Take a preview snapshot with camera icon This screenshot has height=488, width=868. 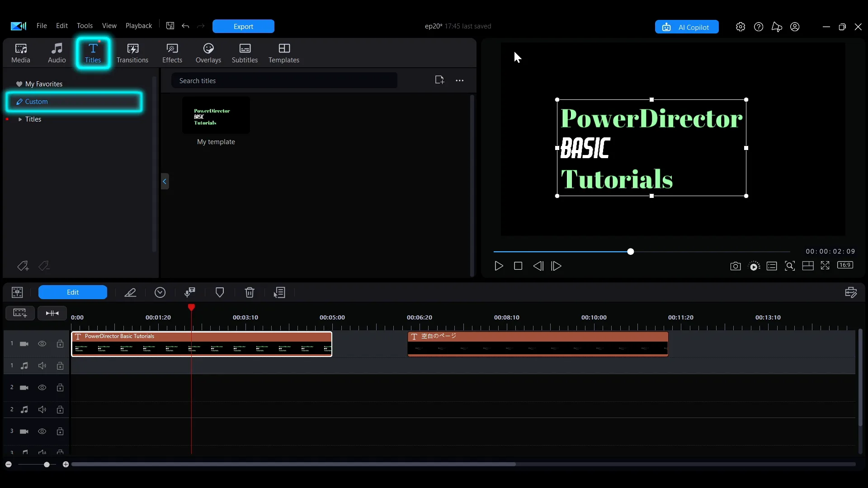click(x=736, y=266)
